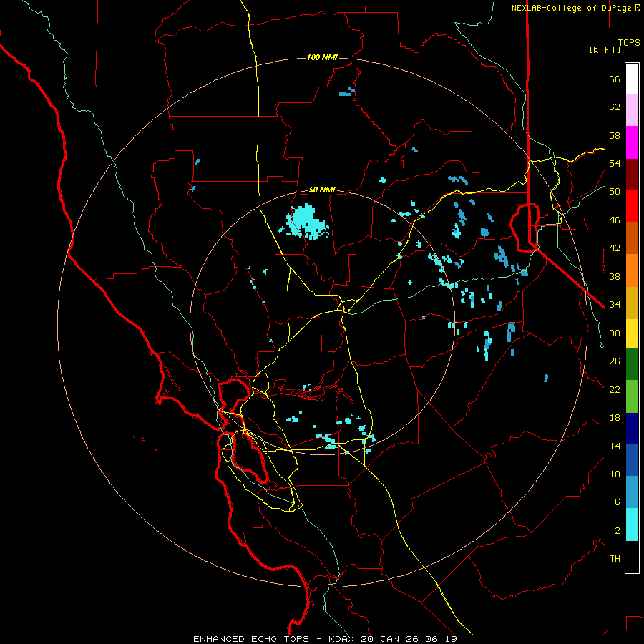Select the '38' legend label

pos(615,276)
